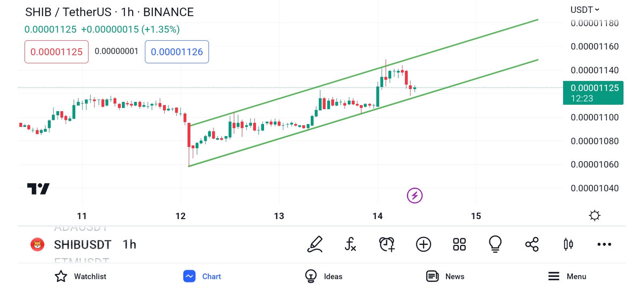This screenshot has width=644, height=290.
Task: Change chart type with the candlestick icon
Action: [x=568, y=244]
